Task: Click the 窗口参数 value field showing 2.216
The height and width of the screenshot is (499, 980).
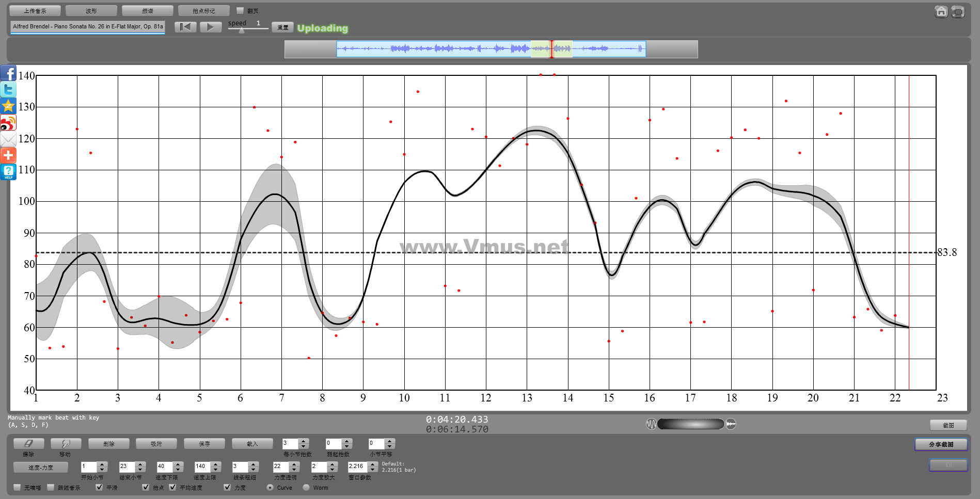Action: pos(358,466)
